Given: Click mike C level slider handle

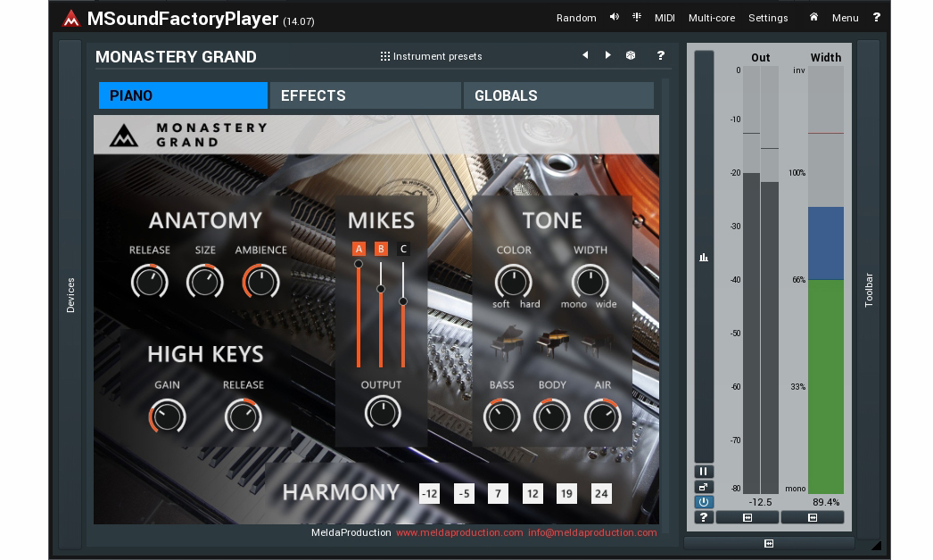Looking at the screenshot, I should [403, 301].
